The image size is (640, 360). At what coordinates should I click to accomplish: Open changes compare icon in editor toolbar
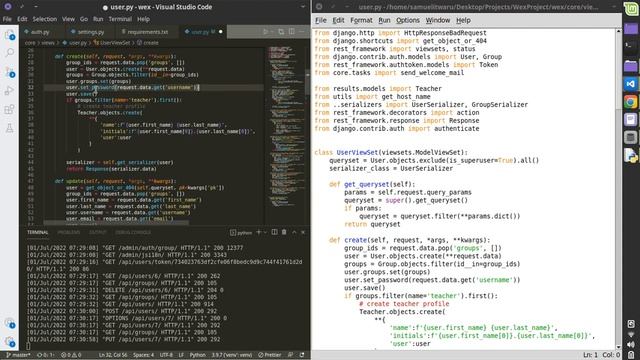(281, 31)
